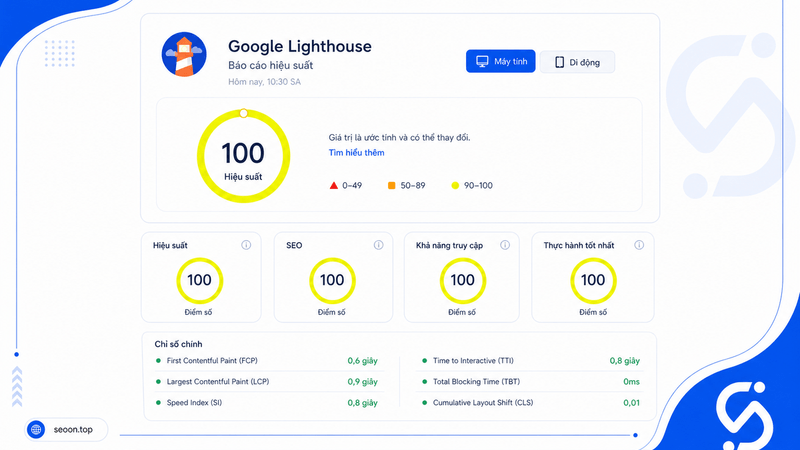Click the large 100 Hiệu suất gauge
The width and height of the screenshot is (800, 450).
[x=243, y=156]
